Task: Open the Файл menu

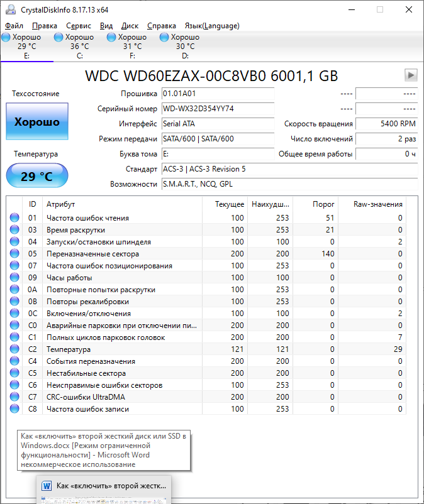Action: click(14, 26)
